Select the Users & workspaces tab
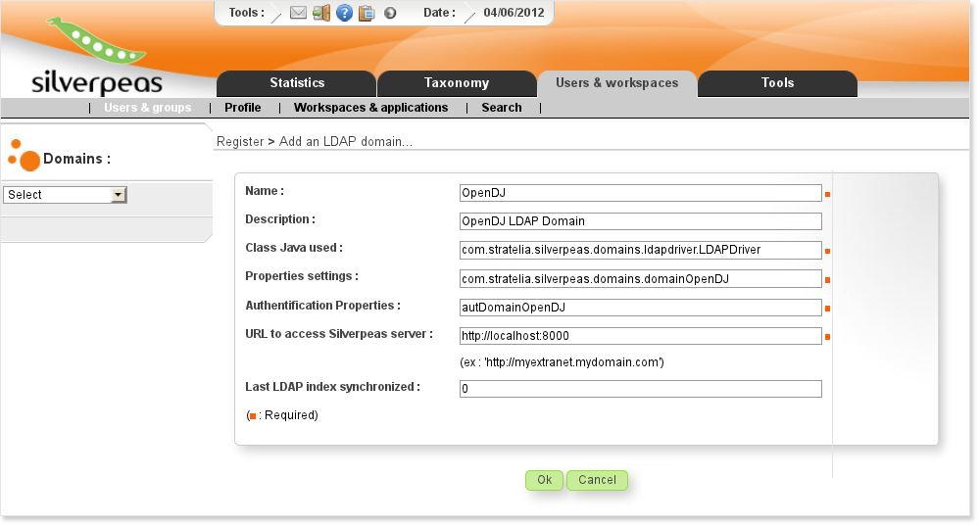980x526 pixels. pos(616,83)
